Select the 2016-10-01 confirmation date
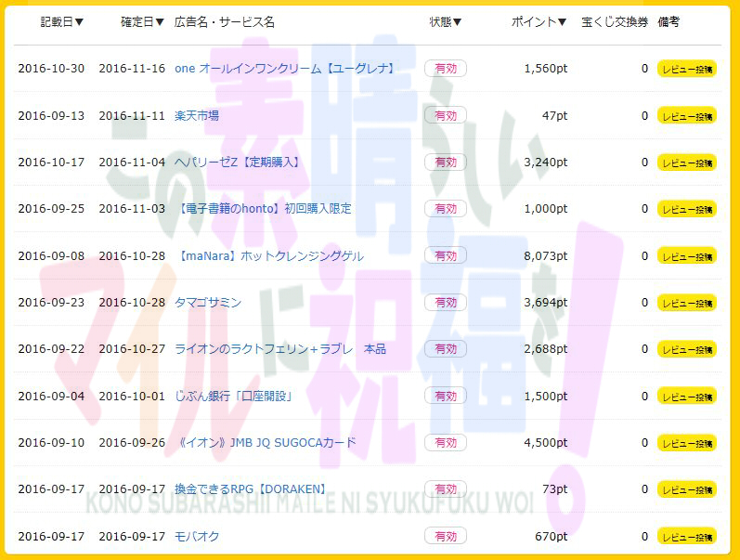Image resolution: width=740 pixels, height=560 pixels. [132, 397]
